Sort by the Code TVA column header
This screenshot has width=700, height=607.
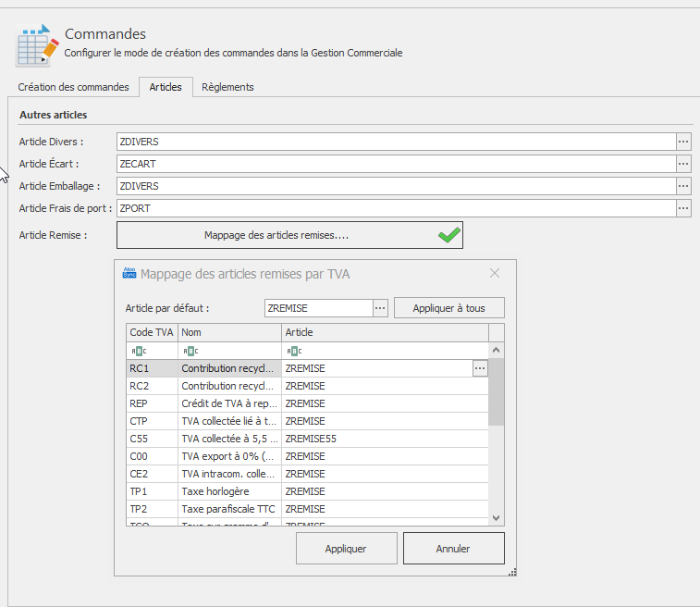tap(152, 332)
